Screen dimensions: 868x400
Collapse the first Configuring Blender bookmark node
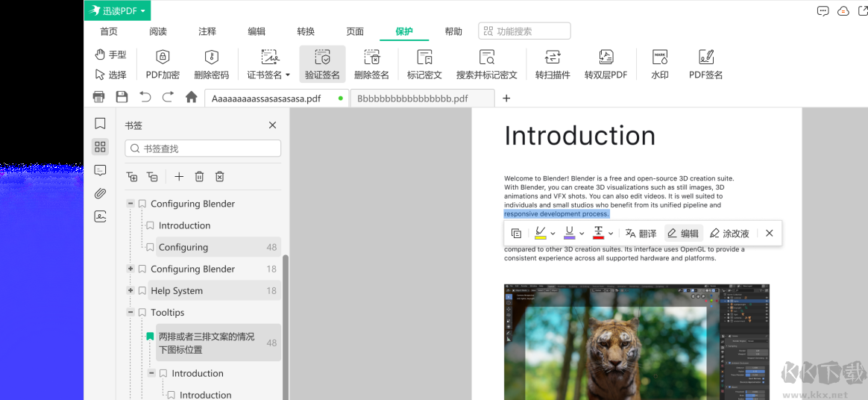[x=130, y=203]
